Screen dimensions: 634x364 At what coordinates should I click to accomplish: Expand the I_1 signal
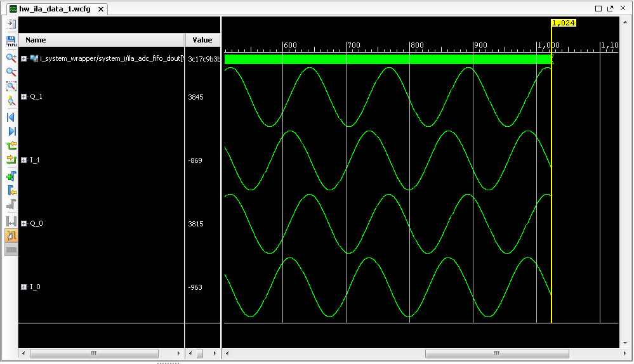(24, 160)
